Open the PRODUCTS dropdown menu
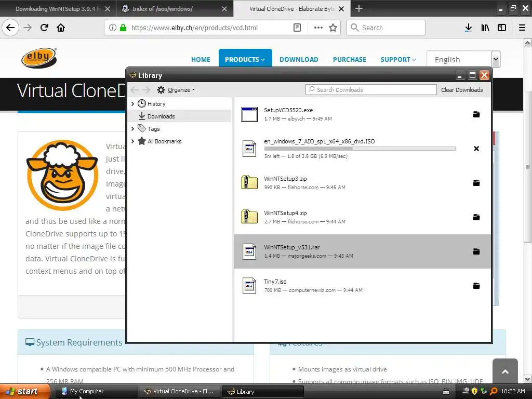The image size is (532, 399). [x=245, y=59]
